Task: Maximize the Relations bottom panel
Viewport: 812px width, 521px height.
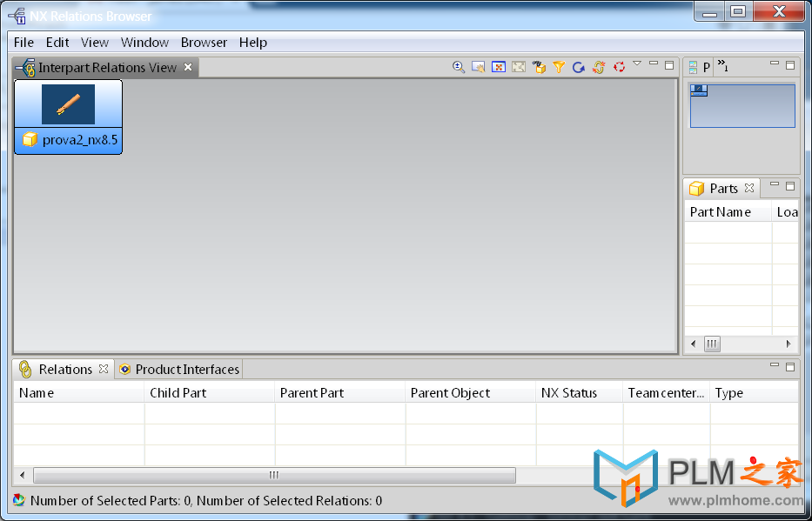Action: click(x=790, y=367)
